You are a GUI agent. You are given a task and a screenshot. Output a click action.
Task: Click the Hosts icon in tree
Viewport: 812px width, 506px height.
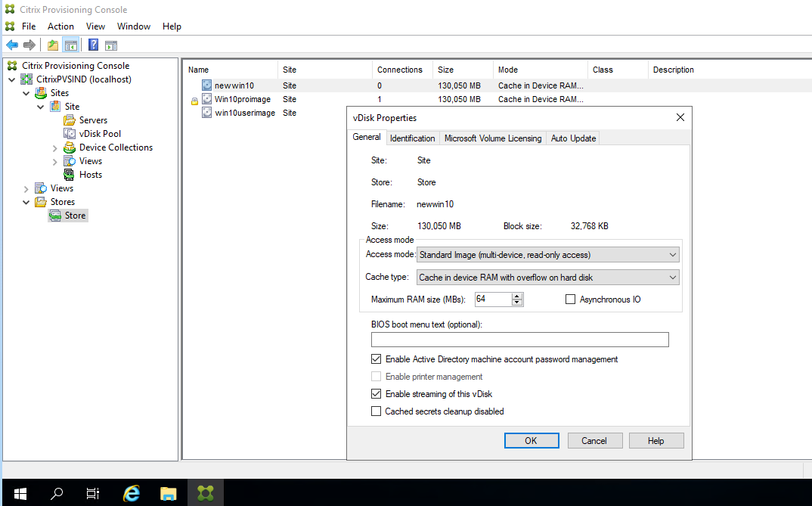(70, 175)
